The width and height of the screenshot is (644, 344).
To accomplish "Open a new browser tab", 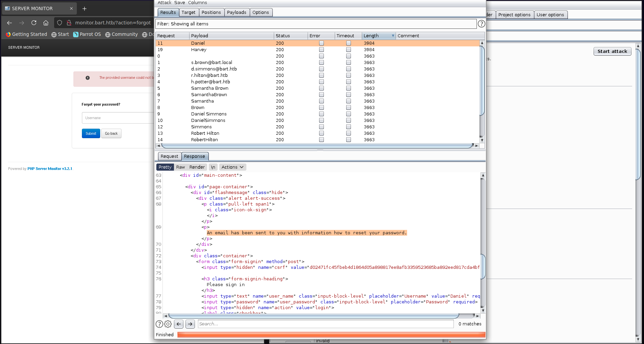I will (x=85, y=8).
